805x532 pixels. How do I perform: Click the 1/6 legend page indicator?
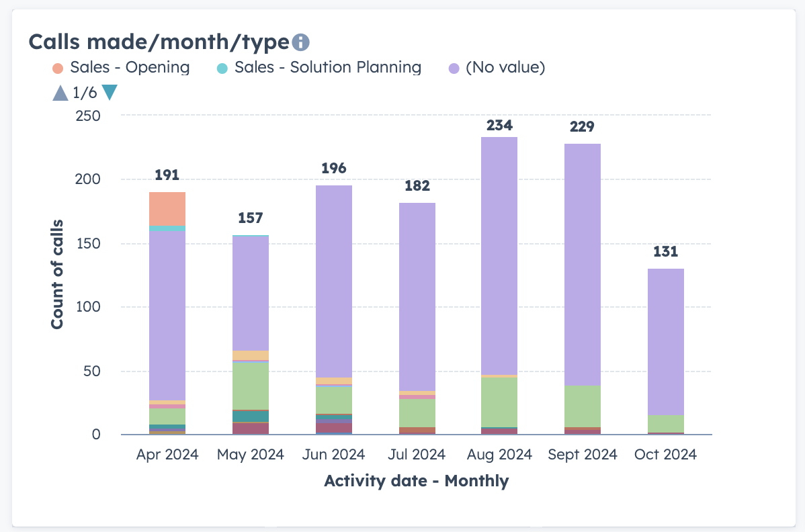83,92
